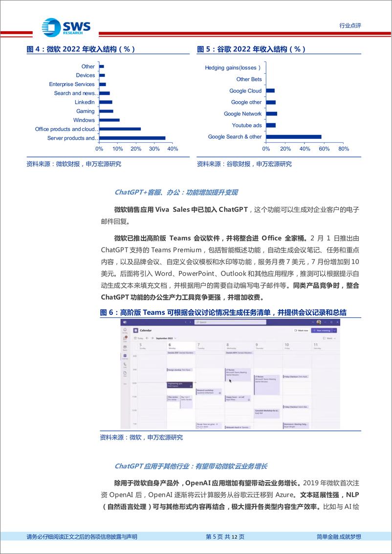The height and width of the screenshot is (554, 392).
Task: Select the Calendar icon in Teams sidebar
Action: click(x=125, y=356)
